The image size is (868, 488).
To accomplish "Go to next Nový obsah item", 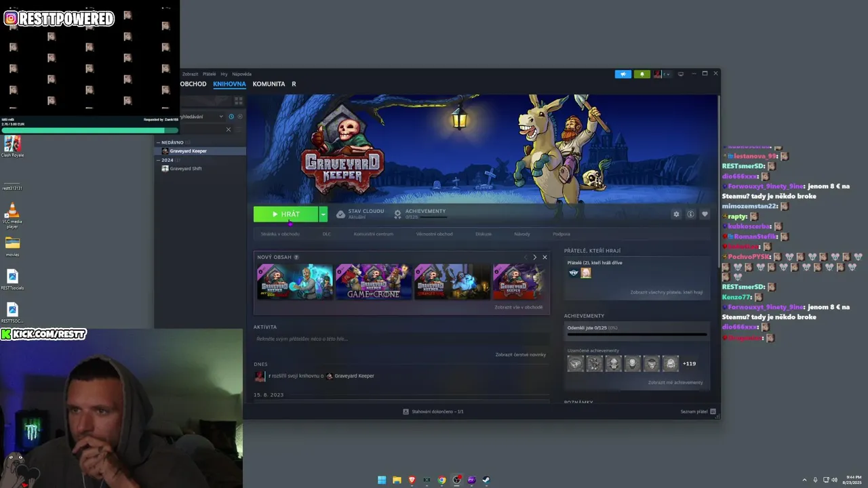I will pyautogui.click(x=534, y=258).
